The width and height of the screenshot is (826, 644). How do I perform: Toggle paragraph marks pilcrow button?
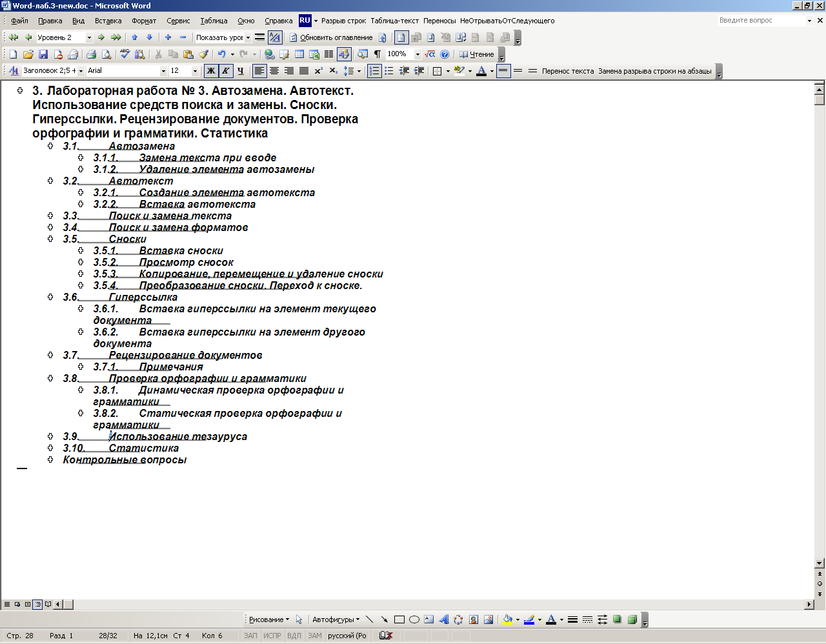(378, 54)
